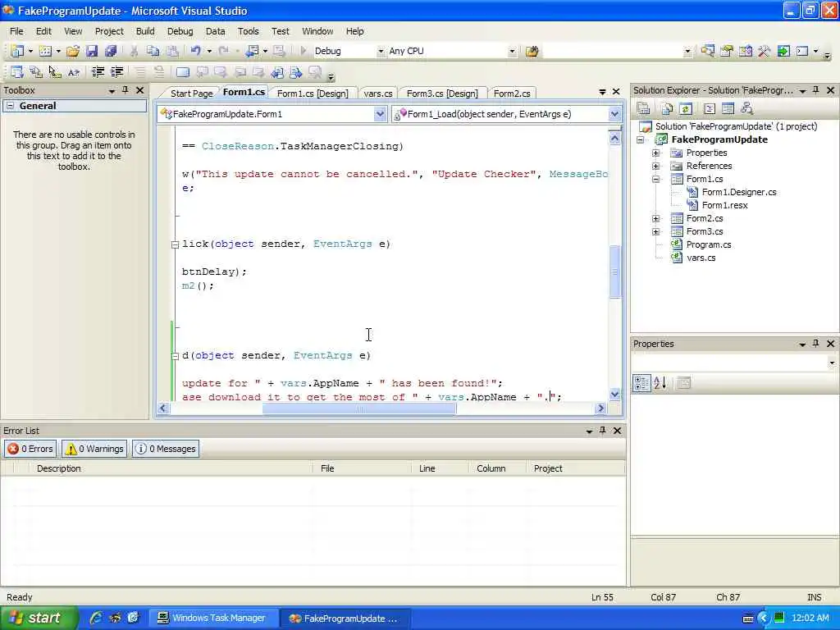The height and width of the screenshot is (630, 840).
Task: Expand the Form3.cs node
Action: [x=655, y=231]
